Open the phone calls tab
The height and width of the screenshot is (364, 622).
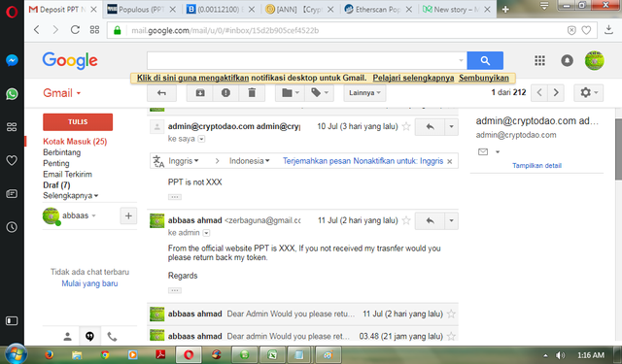[x=113, y=337]
